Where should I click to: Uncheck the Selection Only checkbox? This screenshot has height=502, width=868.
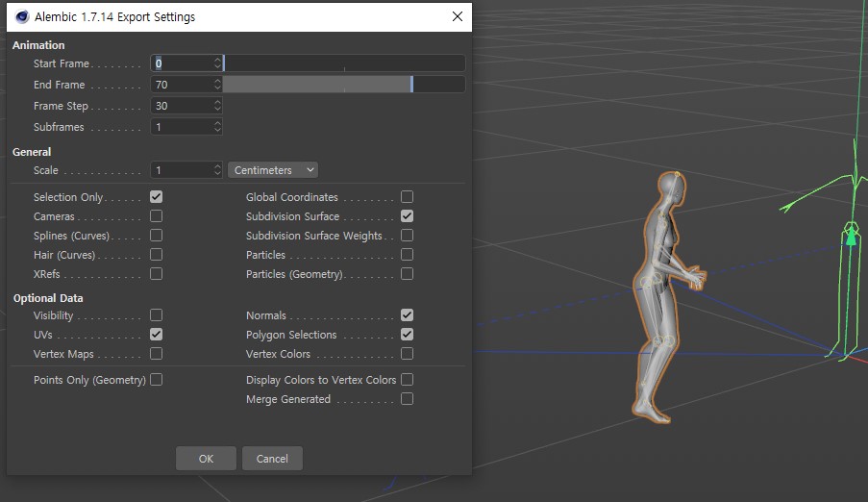(156, 197)
